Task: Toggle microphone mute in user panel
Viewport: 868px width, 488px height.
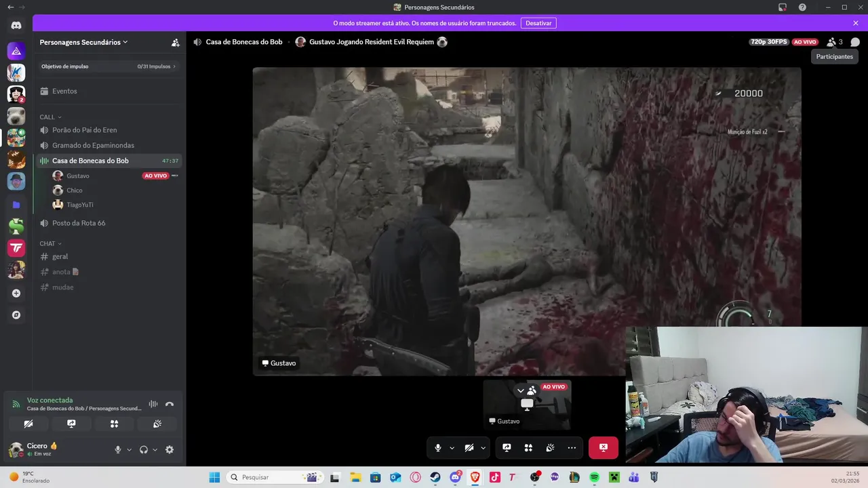Action: coord(118,449)
